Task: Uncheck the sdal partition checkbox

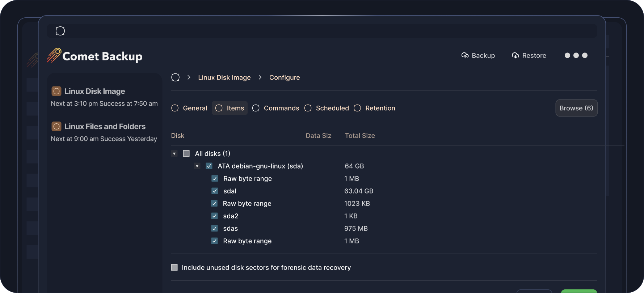Action: 215,191
